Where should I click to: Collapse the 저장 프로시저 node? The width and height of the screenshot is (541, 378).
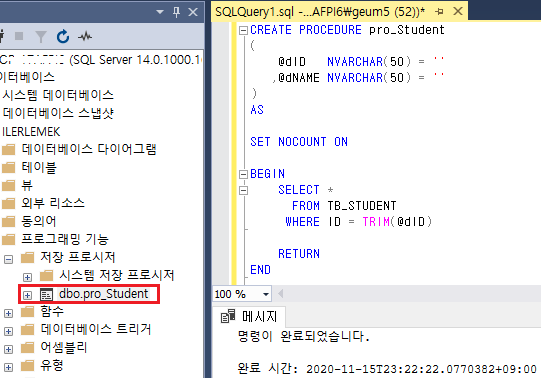coord(8,259)
